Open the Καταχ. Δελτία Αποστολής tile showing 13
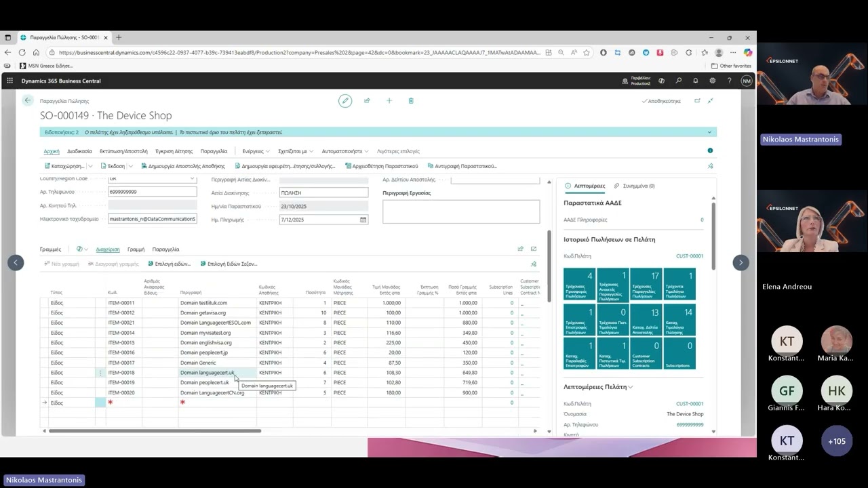 [x=646, y=319]
